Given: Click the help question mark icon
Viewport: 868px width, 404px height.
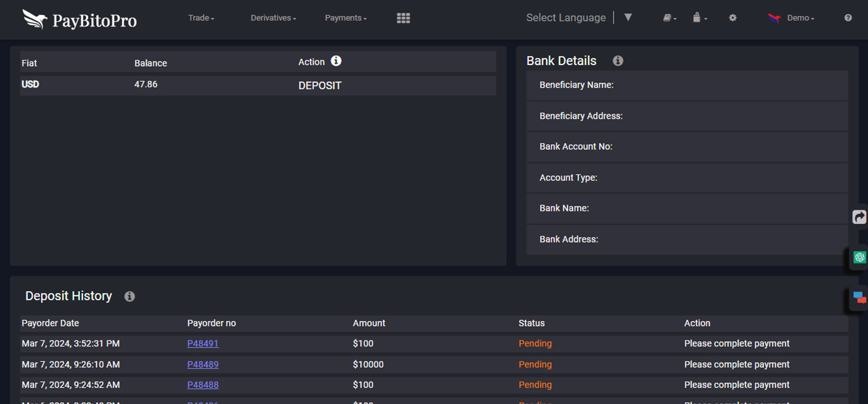Looking at the screenshot, I should pos(848,18).
